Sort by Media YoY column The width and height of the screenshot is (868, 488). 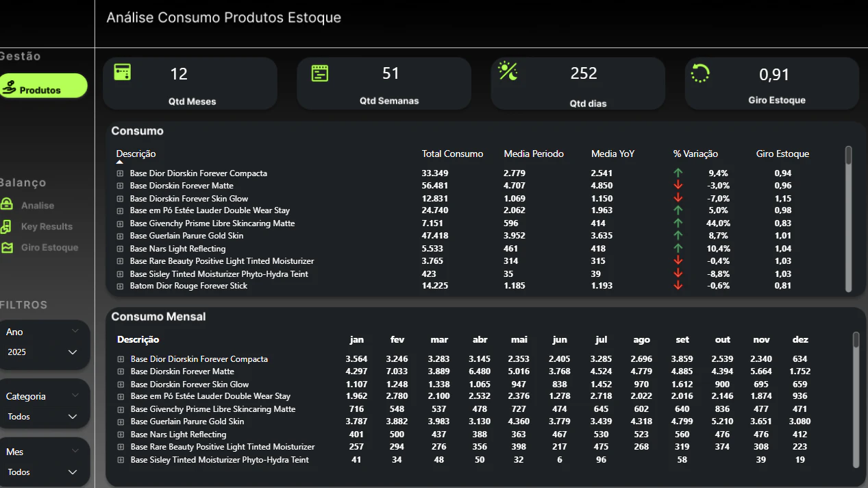click(x=612, y=154)
